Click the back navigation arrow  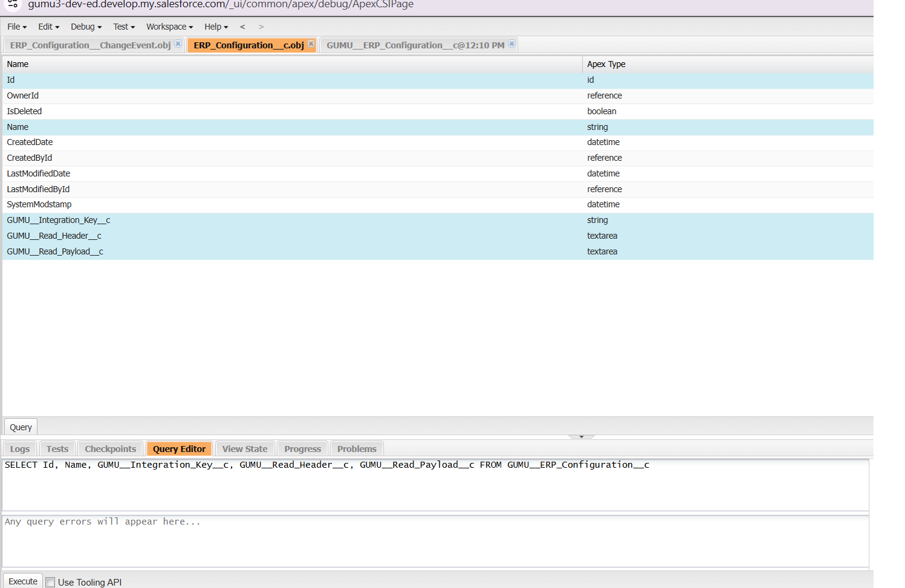(x=242, y=27)
